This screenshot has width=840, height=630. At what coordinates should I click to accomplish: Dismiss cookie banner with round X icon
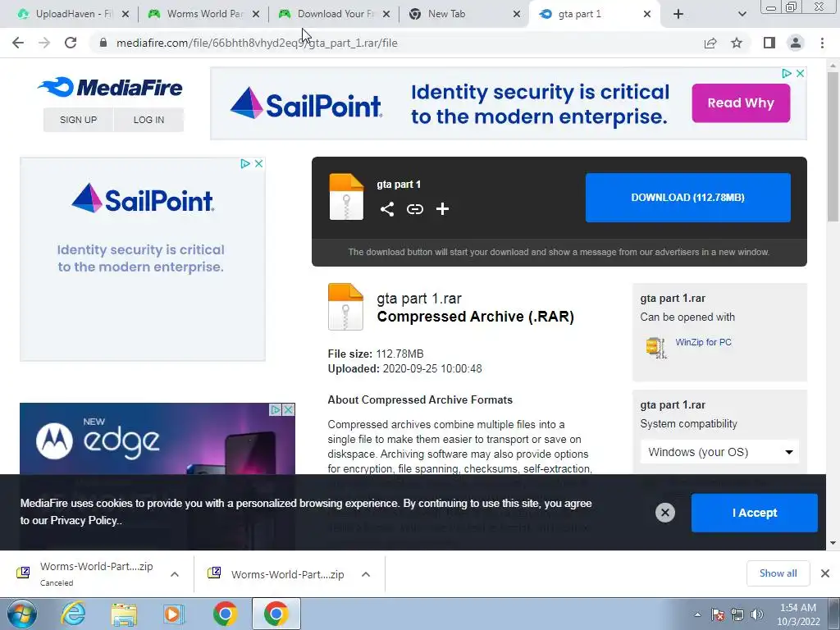[x=664, y=513]
